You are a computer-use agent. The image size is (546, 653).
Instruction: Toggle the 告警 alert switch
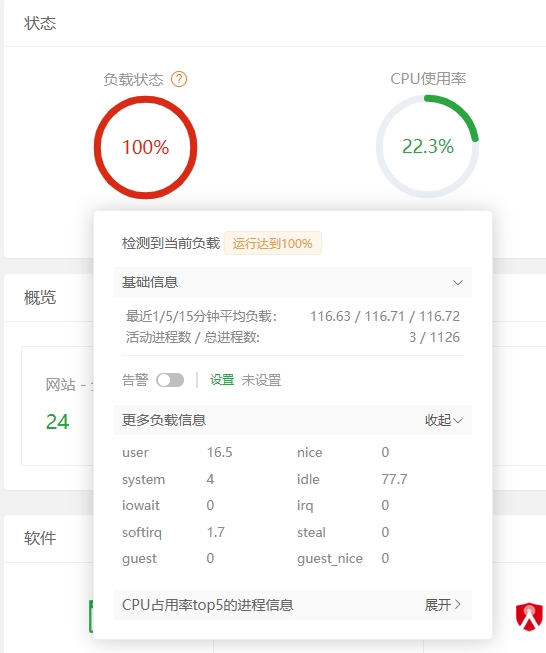pyautogui.click(x=170, y=380)
